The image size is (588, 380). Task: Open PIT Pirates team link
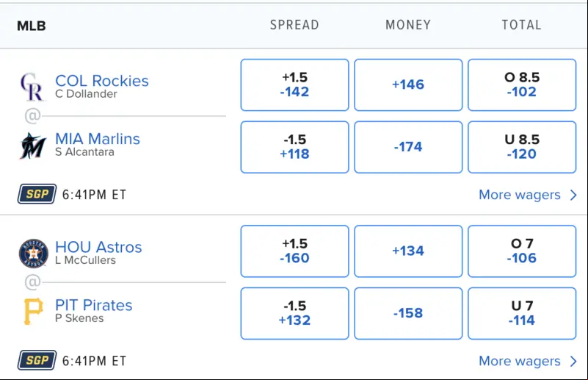click(x=94, y=305)
